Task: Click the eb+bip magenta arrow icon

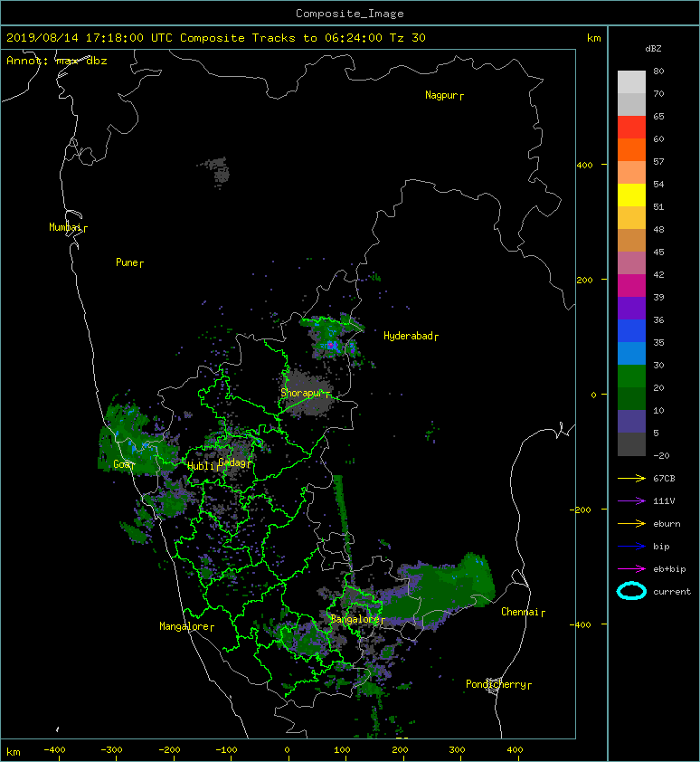Action: [x=631, y=569]
